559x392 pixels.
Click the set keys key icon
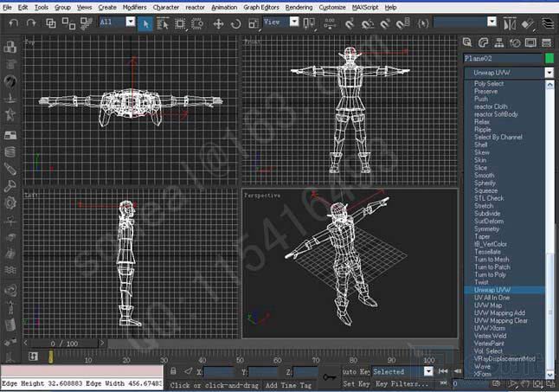click(330, 376)
